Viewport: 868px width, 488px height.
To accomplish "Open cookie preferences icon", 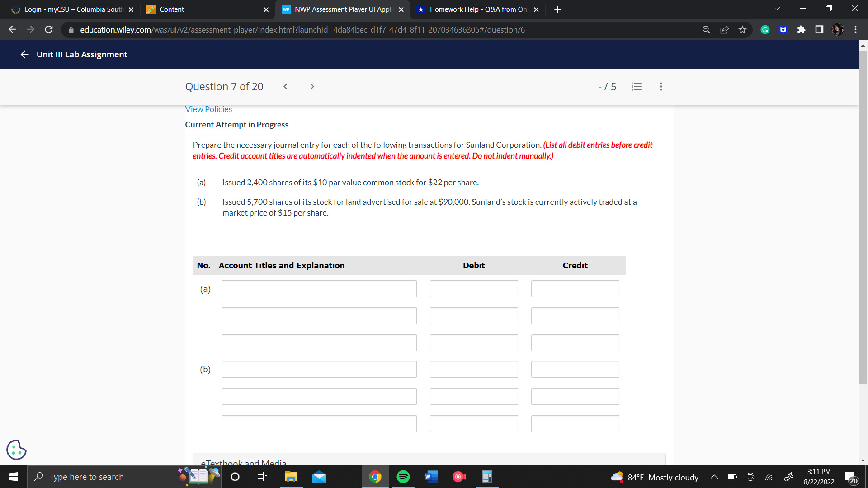I will [x=16, y=450].
